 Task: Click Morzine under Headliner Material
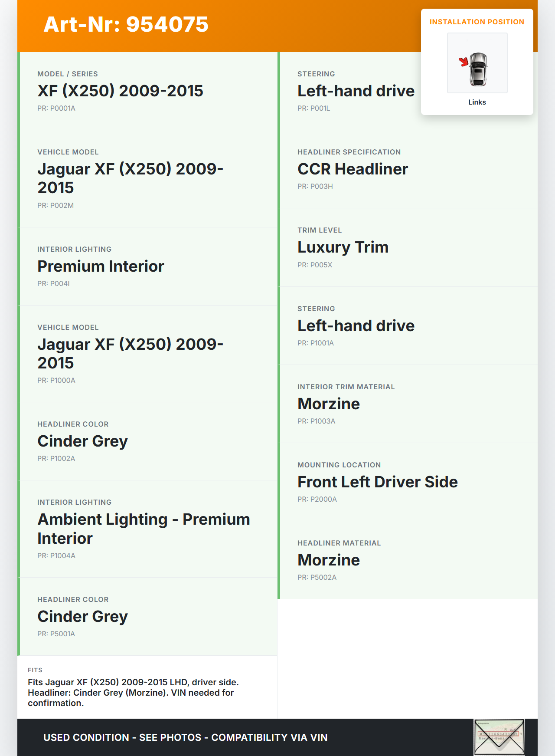(328, 560)
